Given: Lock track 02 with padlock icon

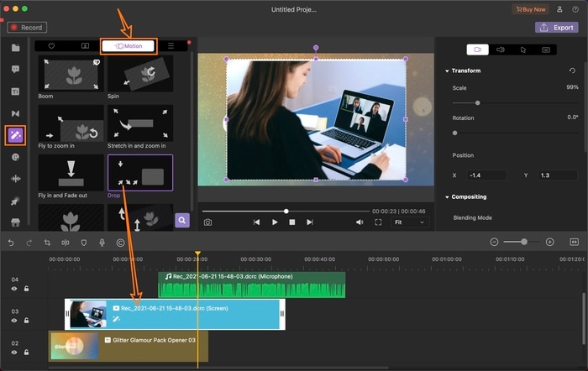Looking at the screenshot, I should 26,353.
